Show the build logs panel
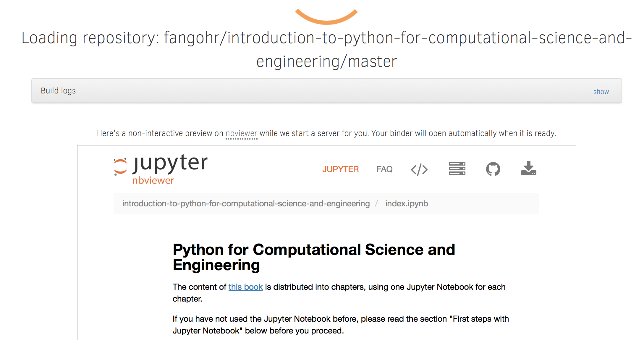The height and width of the screenshot is (340, 644). tap(601, 91)
